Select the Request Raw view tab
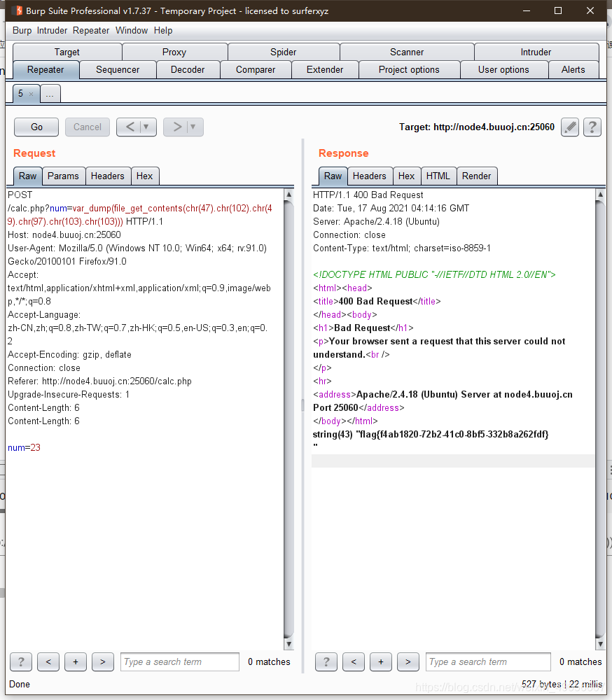The image size is (612, 700). pyautogui.click(x=28, y=176)
